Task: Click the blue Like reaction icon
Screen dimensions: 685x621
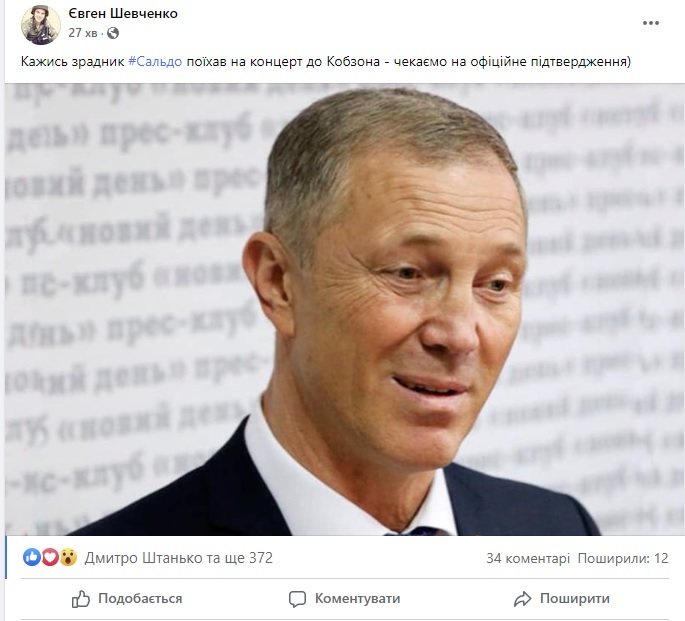Action: (x=31, y=557)
